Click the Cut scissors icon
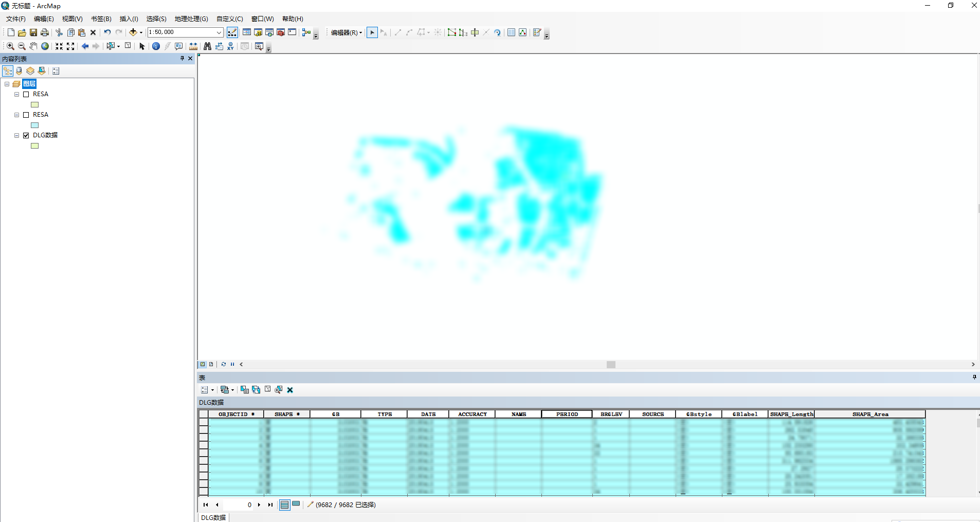Viewport: 980px width, 522px height. pos(60,32)
